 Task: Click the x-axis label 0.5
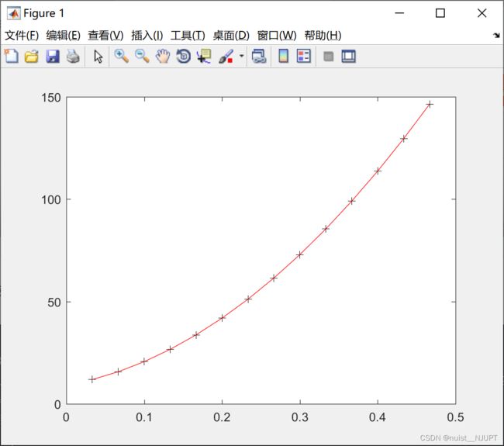(455, 417)
